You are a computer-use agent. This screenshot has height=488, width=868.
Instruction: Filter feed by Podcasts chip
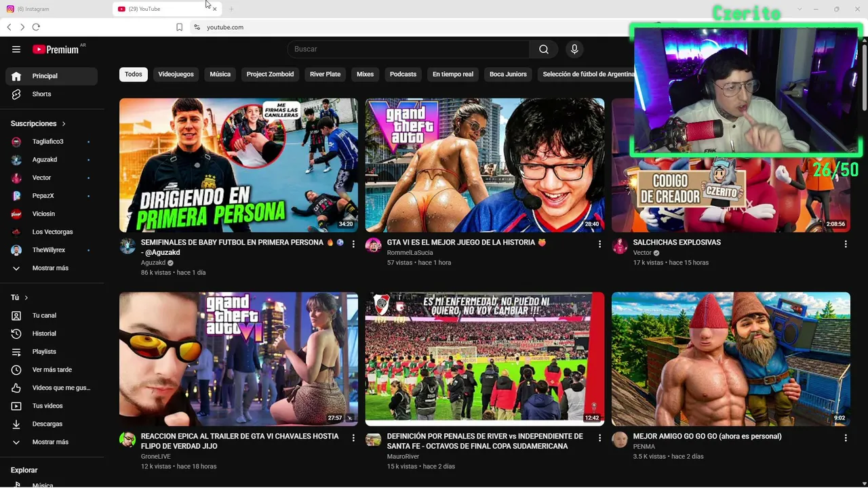[x=403, y=74]
